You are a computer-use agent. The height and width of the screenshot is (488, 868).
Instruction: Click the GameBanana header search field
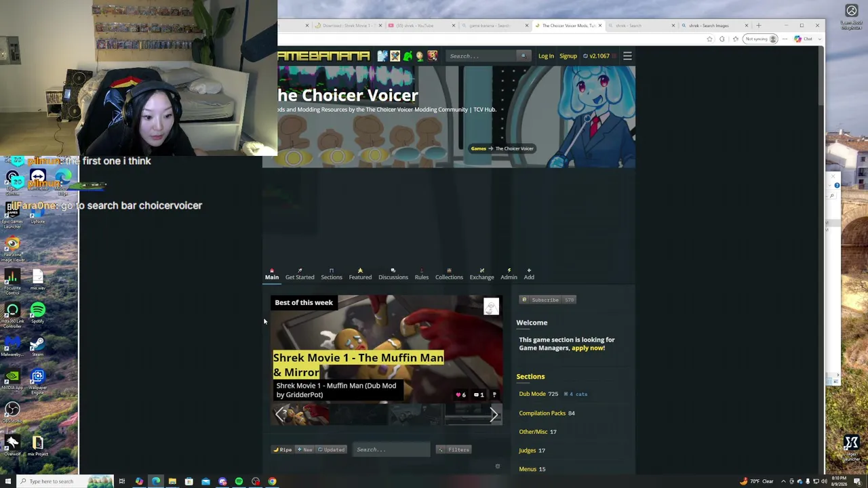pos(481,56)
